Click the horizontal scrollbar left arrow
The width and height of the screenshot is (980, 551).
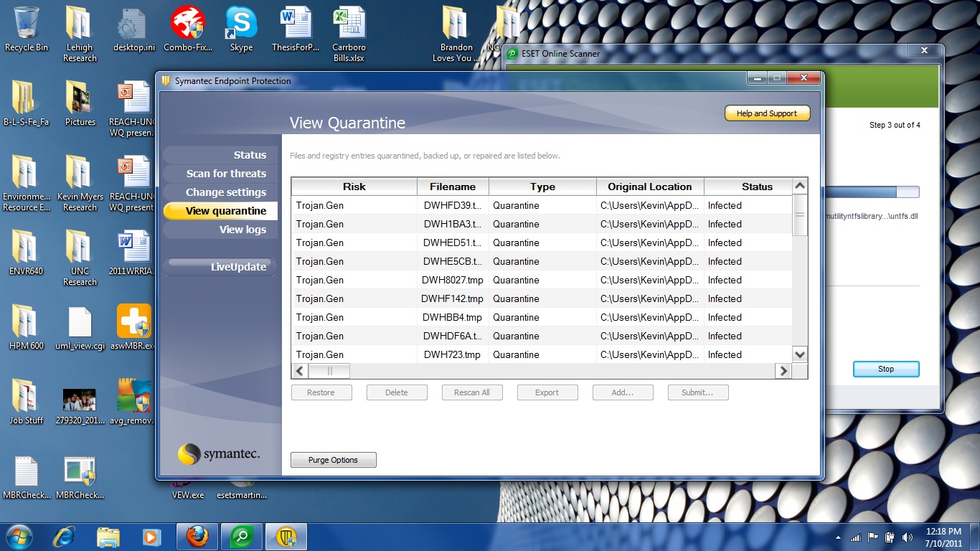click(x=300, y=371)
